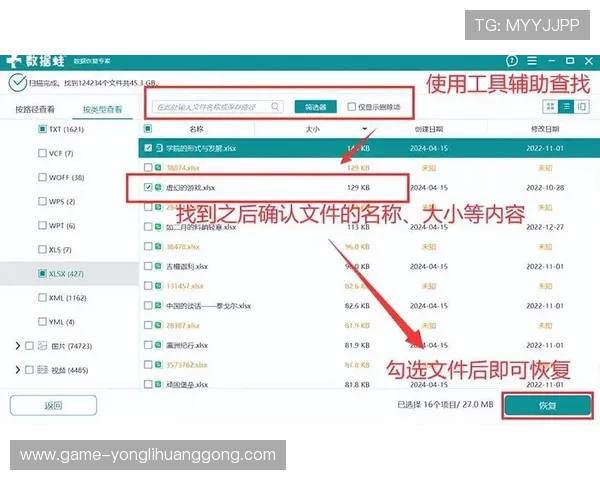600x480 pixels.
Task: Click the 2022-10-28 modified date cell
Action: (x=545, y=188)
